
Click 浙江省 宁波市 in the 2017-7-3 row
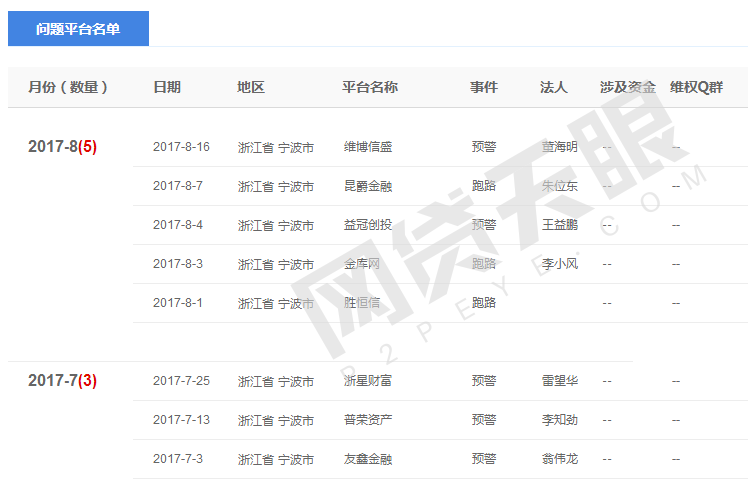coord(276,460)
